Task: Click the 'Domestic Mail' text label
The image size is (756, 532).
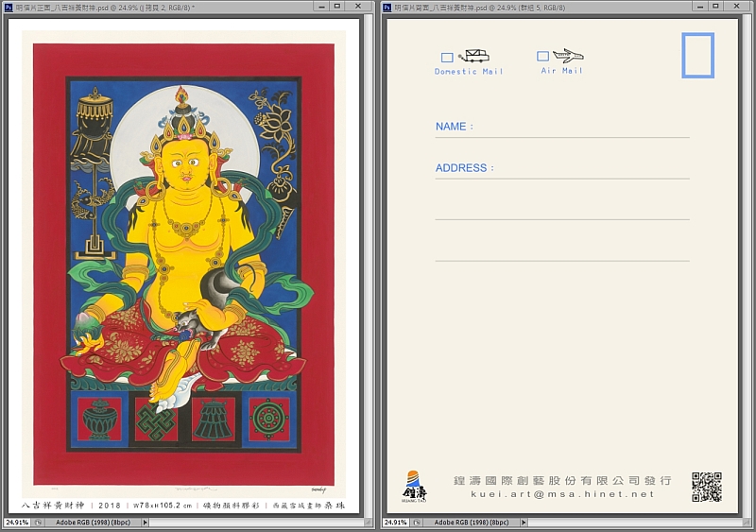Action: [469, 72]
